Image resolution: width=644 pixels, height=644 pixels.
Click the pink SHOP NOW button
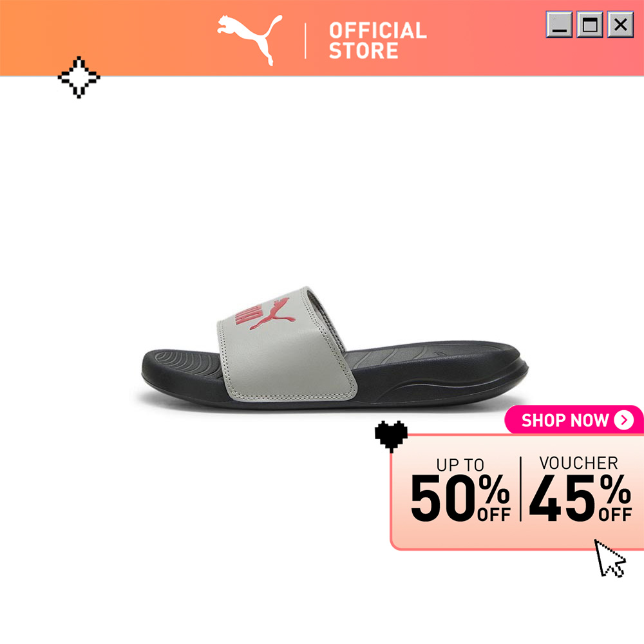click(574, 420)
